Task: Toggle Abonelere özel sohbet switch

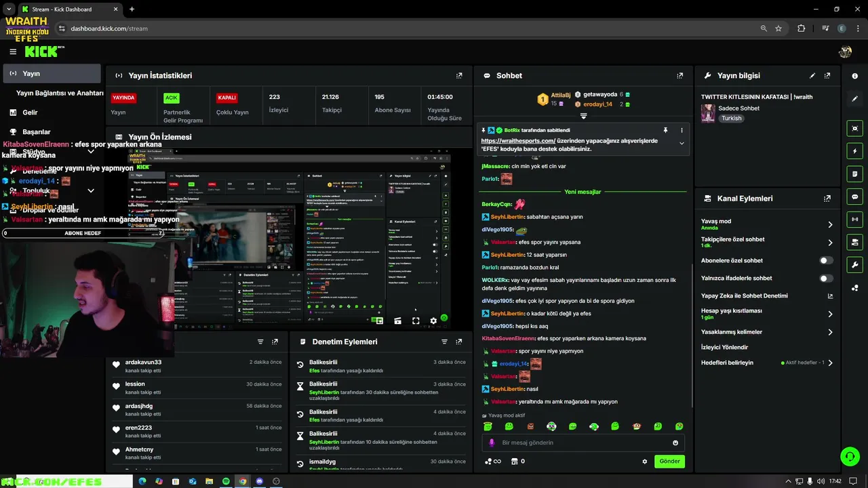Action: tap(826, 260)
